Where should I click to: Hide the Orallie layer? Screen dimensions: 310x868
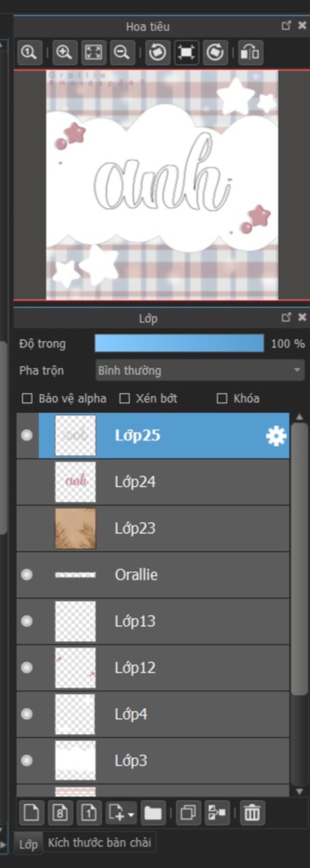(27, 575)
